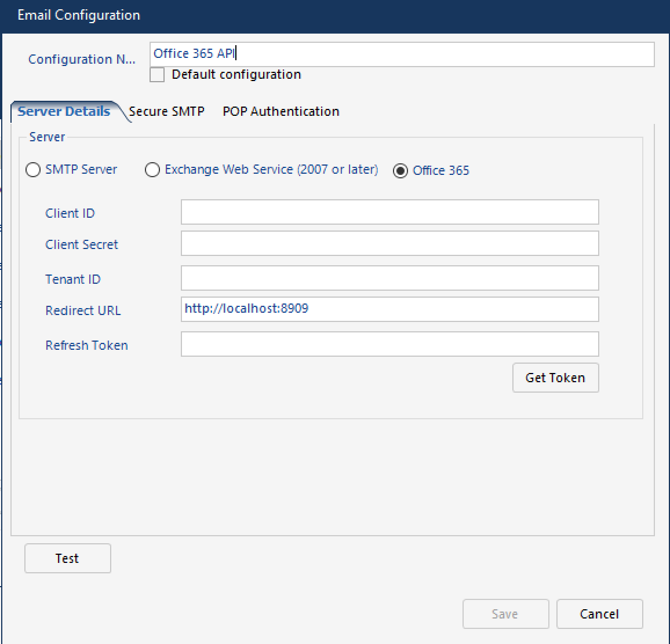Cancel the email configuration dialog
The image size is (670, 644).
[599, 614]
